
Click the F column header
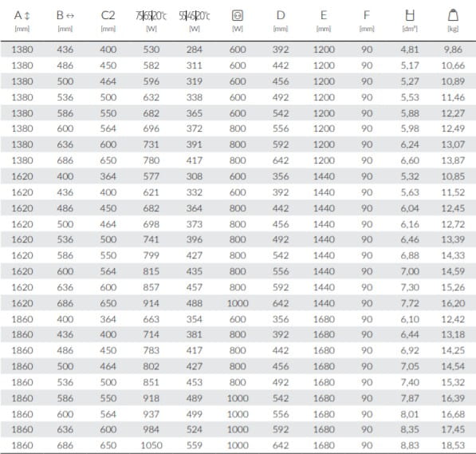(x=367, y=15)
